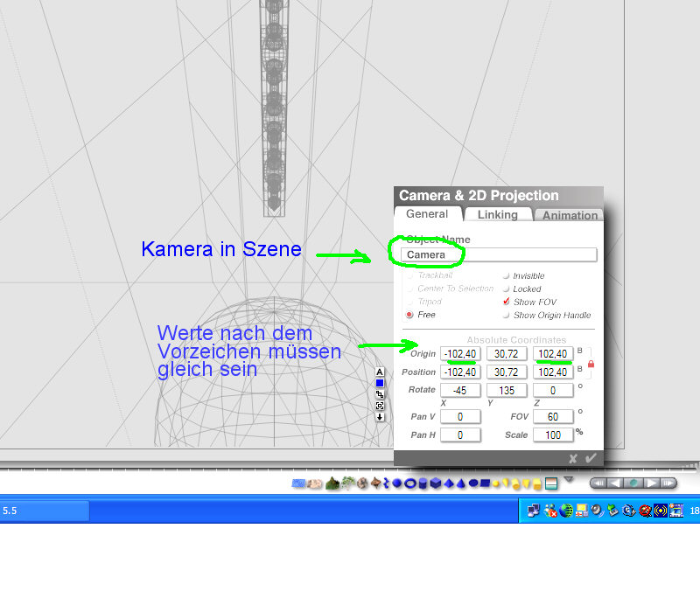Click the object family link icon

click(380, 394)
